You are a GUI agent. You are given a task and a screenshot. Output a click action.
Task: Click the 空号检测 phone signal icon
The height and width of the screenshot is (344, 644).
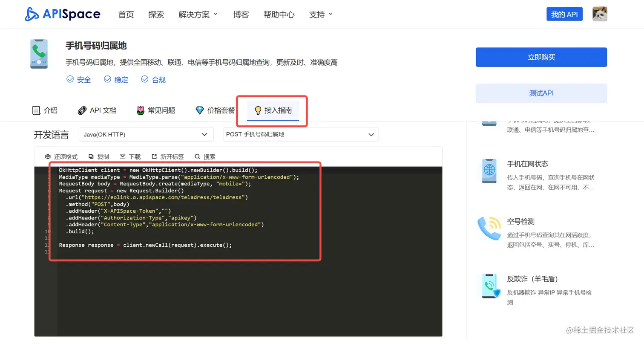[489, 228]
